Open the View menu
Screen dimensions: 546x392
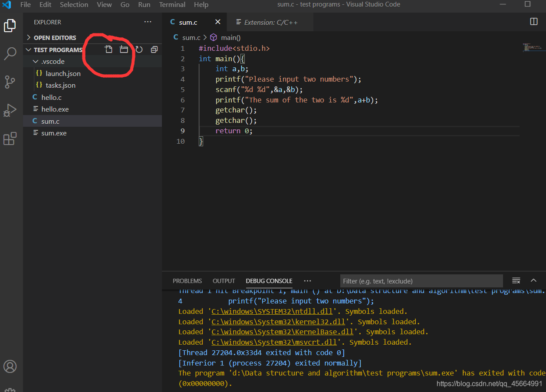coord(104,5)
